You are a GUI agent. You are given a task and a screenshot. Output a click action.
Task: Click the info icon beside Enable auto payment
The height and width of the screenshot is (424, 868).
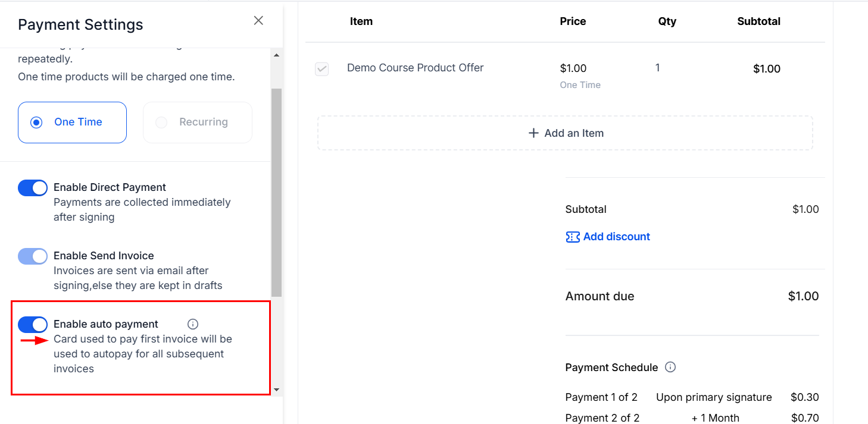193,324
